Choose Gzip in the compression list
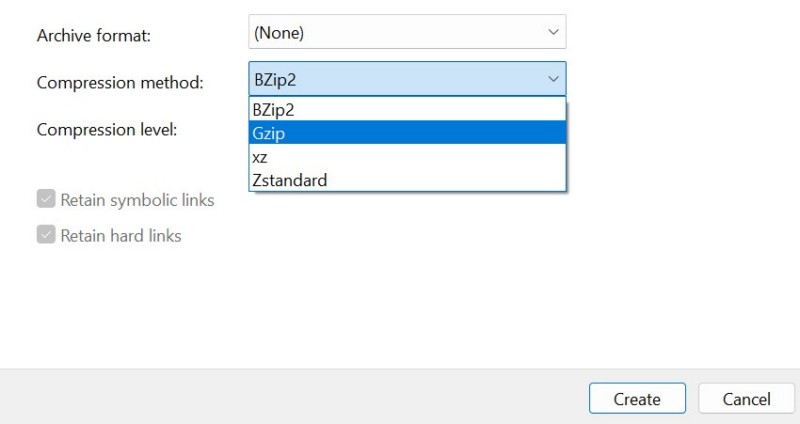Viewport: 800px width, 424px height. pyautogui.click(x=407, y=133)
